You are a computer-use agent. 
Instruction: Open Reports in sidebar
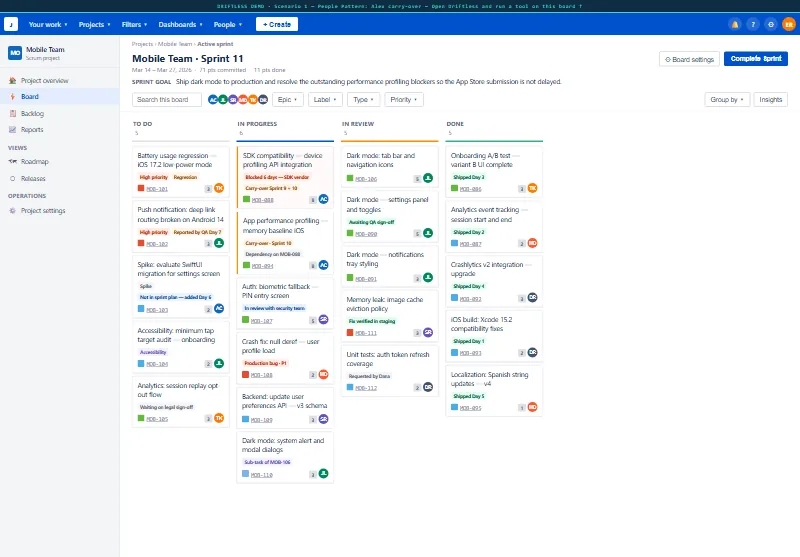(60, 130)
